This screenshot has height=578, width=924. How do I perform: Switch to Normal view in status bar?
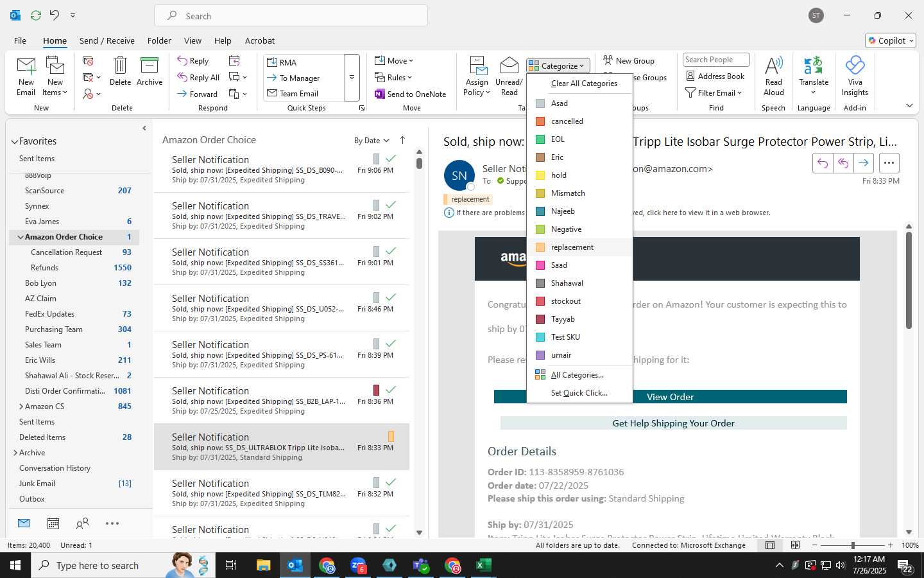[x=769, y=545]
